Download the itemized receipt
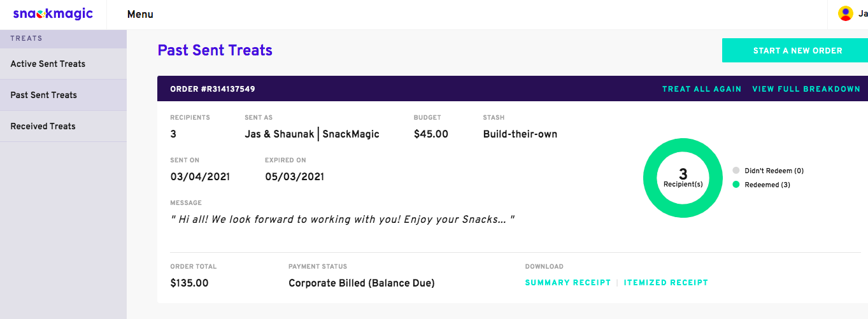This screenshot has height=319, width=868. [665, 283]
